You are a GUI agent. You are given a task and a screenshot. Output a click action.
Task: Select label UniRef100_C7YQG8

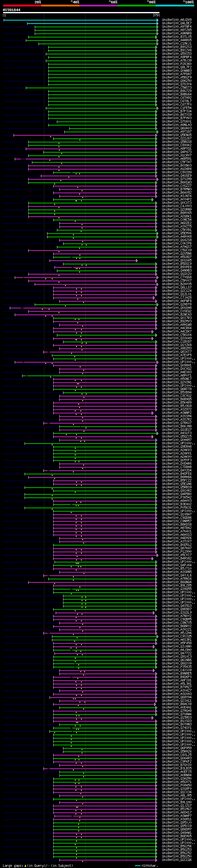[x=177, y=277]
